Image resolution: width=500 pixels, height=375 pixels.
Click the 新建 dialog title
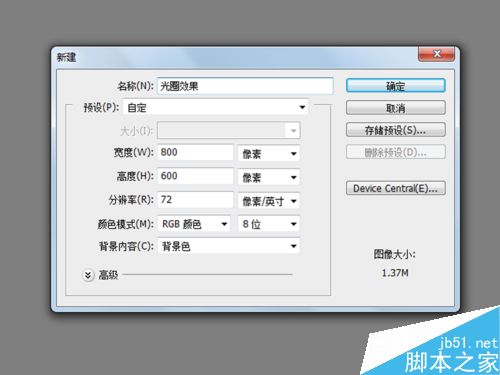[66, 57]
